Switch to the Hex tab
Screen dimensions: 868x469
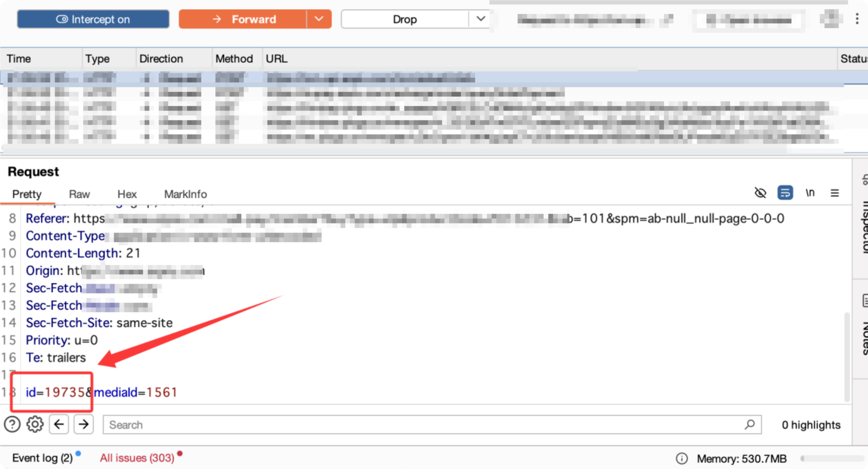point(127,194)
